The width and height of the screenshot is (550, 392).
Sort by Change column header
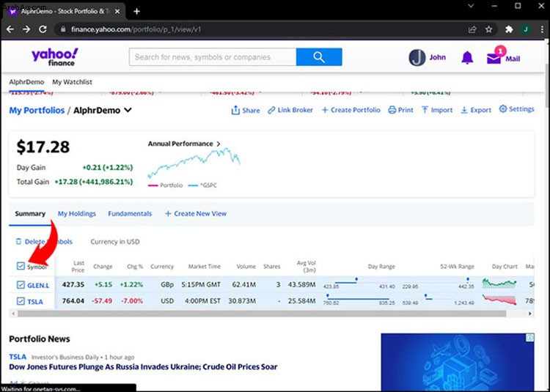coord(103,267)
